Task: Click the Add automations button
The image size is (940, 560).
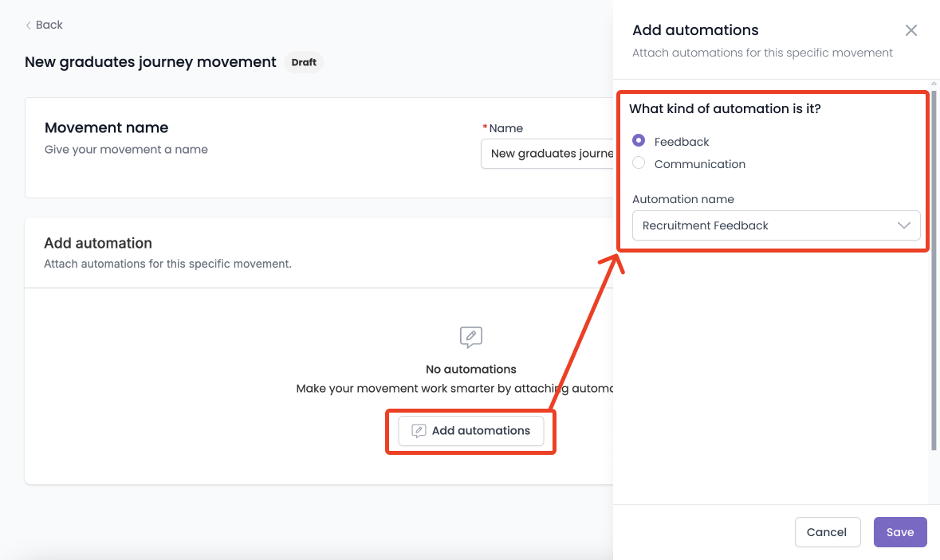Action: [x=470, y=431]
